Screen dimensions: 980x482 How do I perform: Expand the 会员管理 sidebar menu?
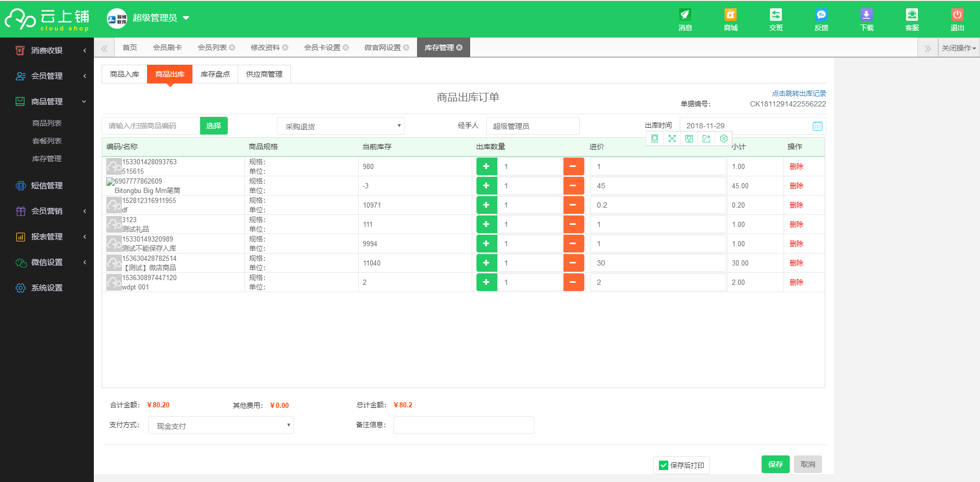(47, 76)
